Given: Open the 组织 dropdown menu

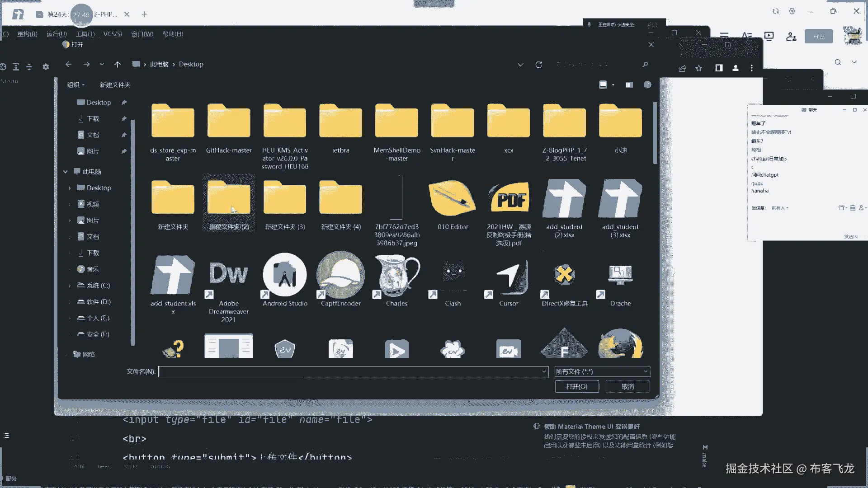Looking at the screenshot, I should click(x=75, y=85).
